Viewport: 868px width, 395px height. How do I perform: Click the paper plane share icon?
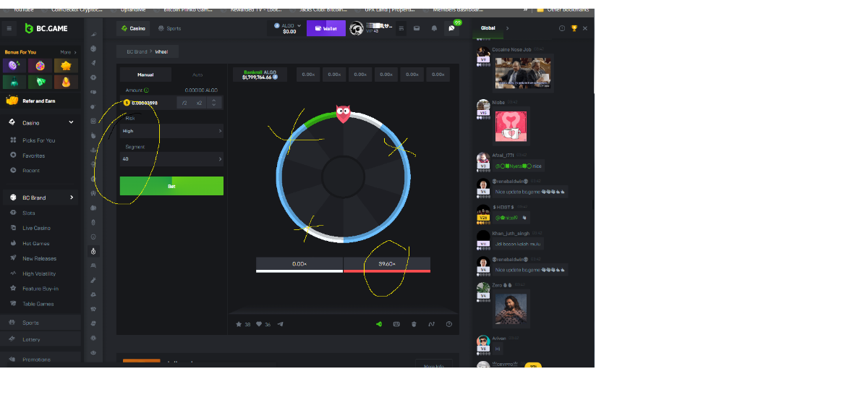pos(281,324)
